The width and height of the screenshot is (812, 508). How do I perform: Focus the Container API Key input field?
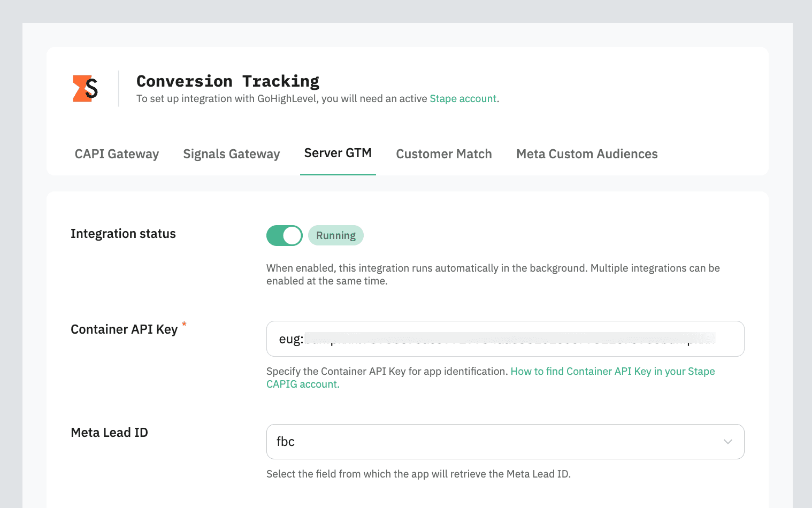[x=505, y=338]
